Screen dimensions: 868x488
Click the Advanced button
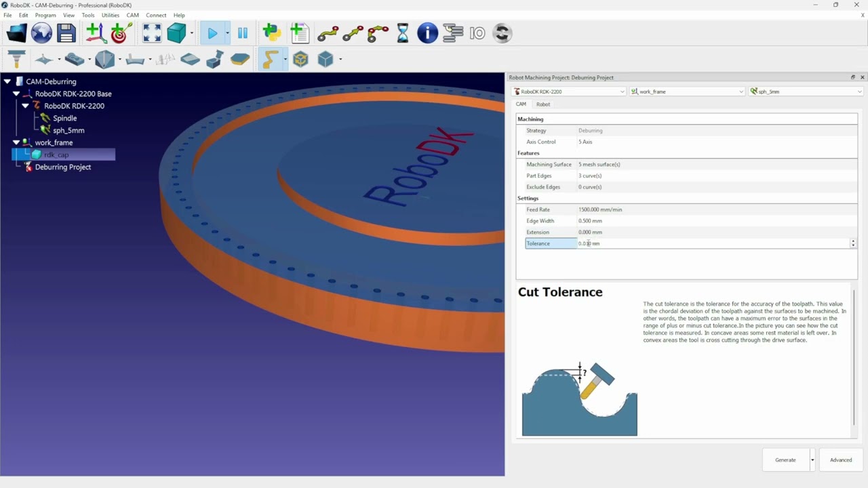[x=841, y=460]
